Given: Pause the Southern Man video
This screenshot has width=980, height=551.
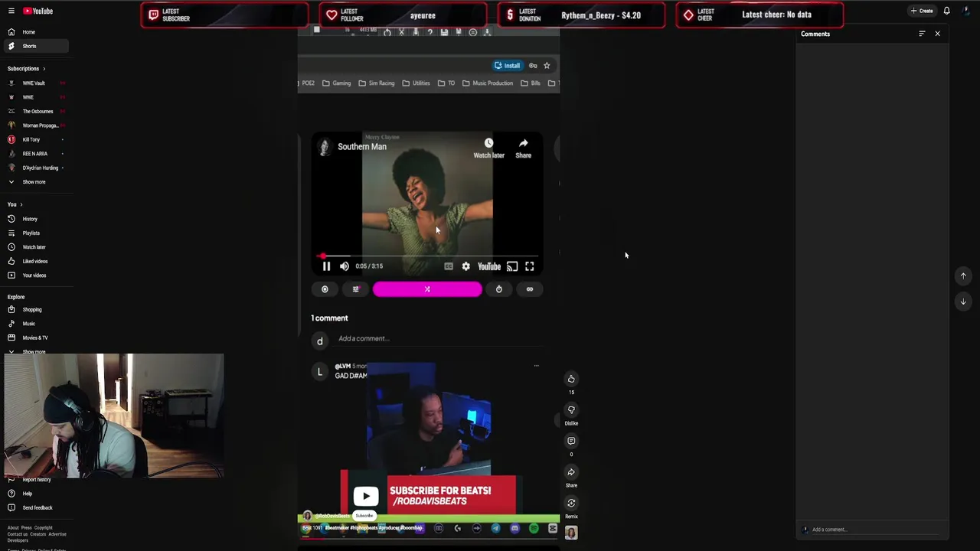Looking at the screenshot, I should click(326, 266).
